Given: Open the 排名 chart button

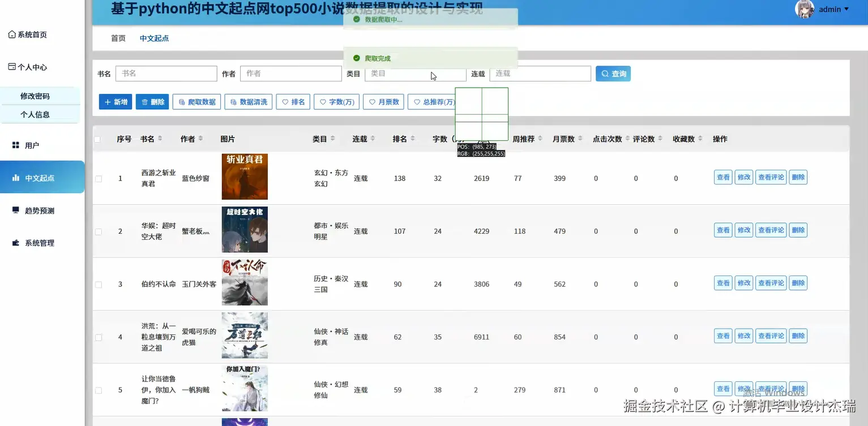Looking at the screenshot, I should click(x=293, y=102).
